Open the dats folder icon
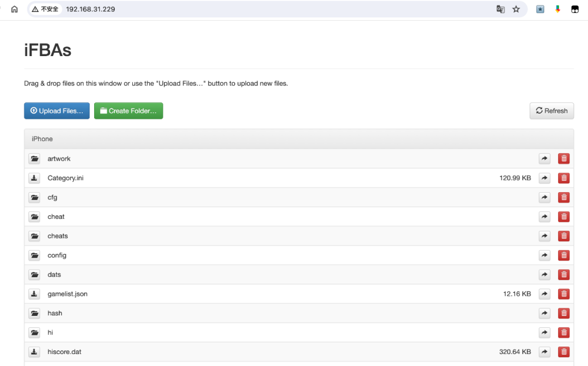Image resolution: width=588 pixels, height=366 pixels. point(34,274)
